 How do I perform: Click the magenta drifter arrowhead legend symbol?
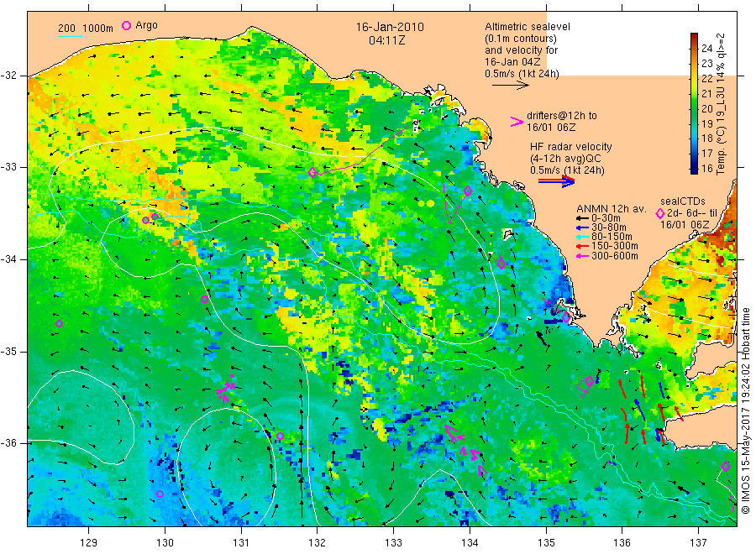pyautogui.click(x=517, y=122)
